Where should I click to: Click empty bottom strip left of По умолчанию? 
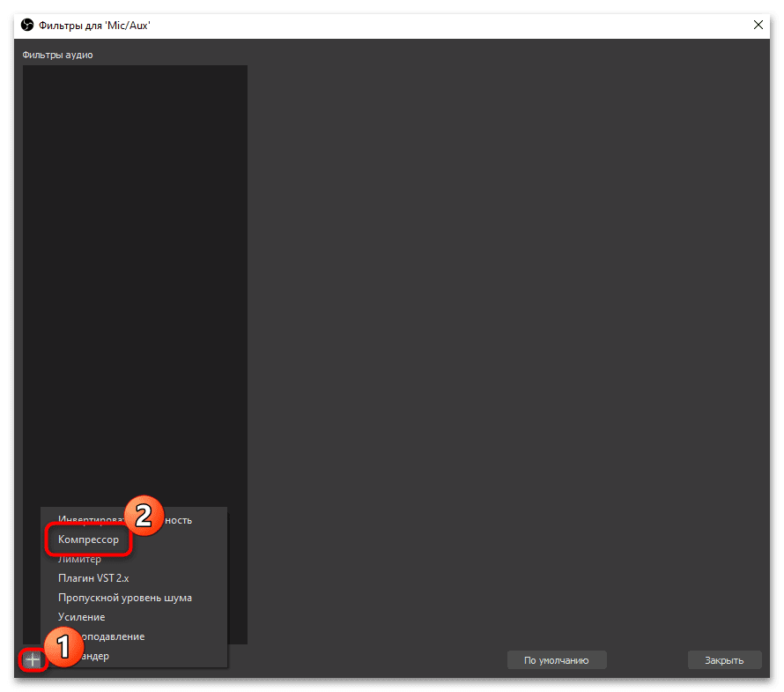[x=367, y=660]
